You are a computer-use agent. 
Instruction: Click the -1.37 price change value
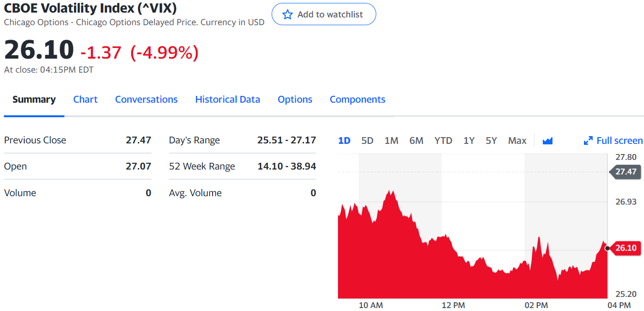click(x=101, y=52)
